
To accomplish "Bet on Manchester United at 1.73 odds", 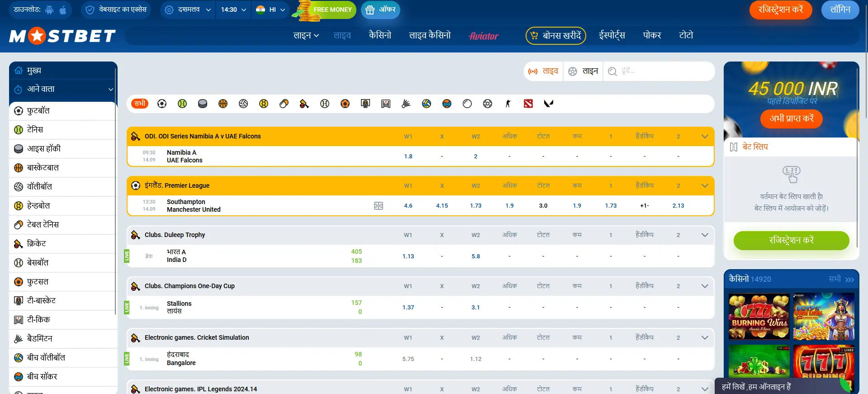I will point(476,206).
